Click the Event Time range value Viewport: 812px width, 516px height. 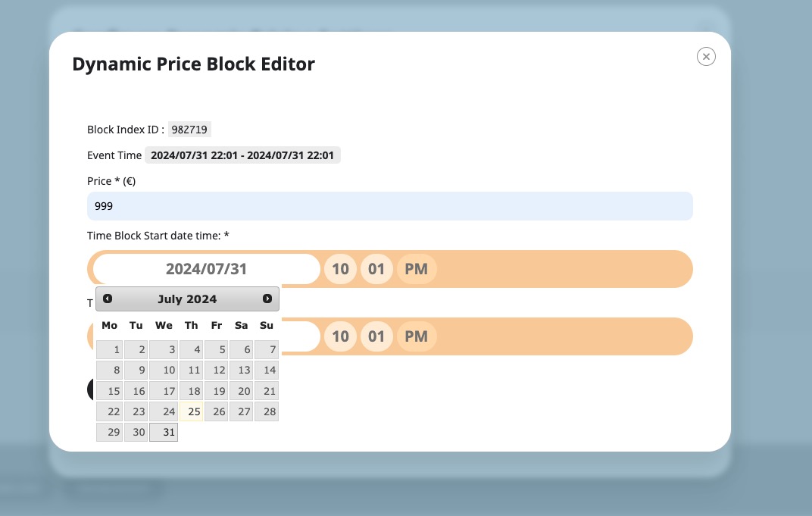click(x=242, y=155)
